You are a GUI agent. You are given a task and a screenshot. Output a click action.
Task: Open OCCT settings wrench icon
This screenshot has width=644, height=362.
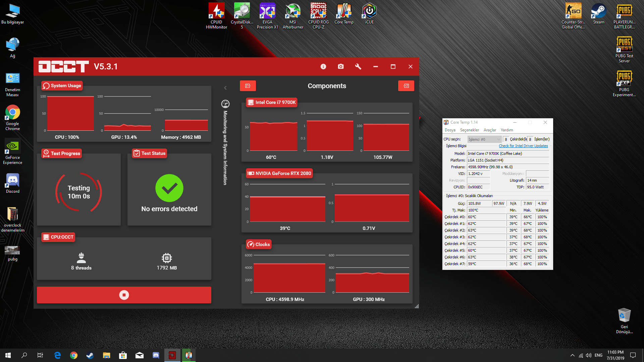pos(358,67)
